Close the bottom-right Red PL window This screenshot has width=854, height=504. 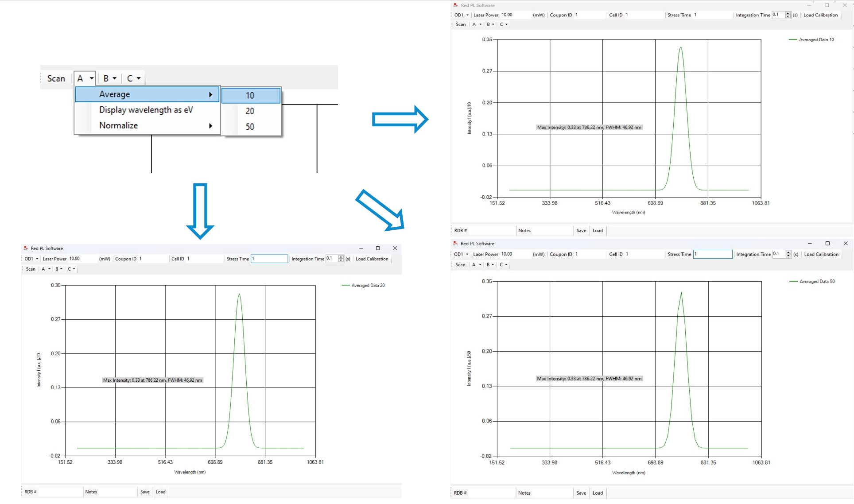845,244
